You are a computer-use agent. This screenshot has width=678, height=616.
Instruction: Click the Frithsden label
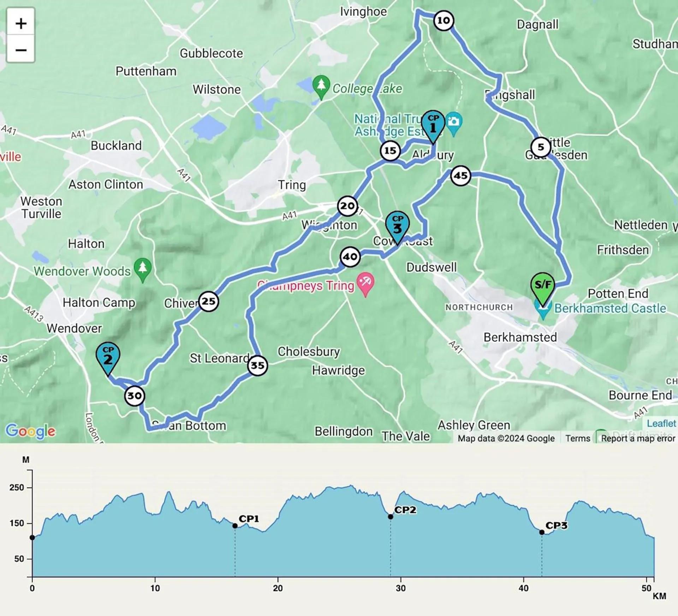(623, 250)
